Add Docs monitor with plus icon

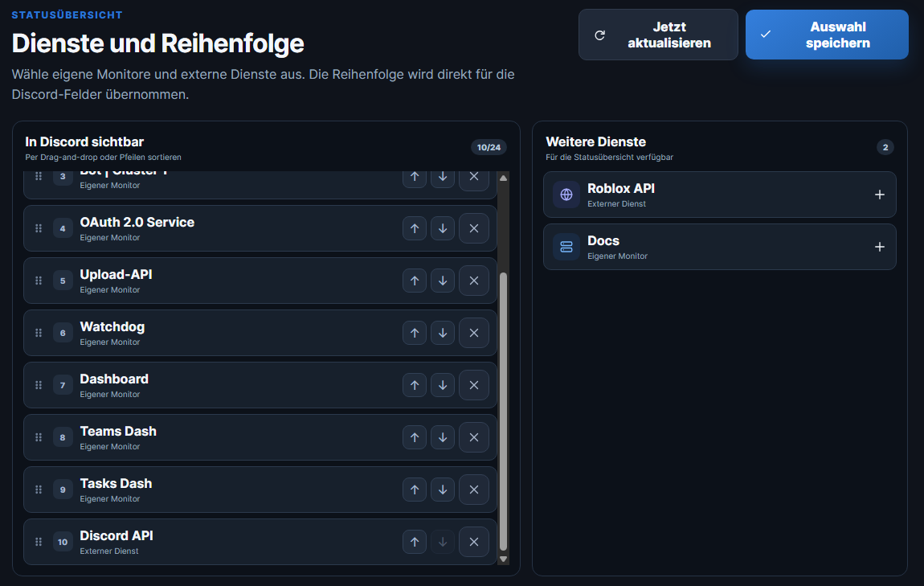(x=879, y=247)
